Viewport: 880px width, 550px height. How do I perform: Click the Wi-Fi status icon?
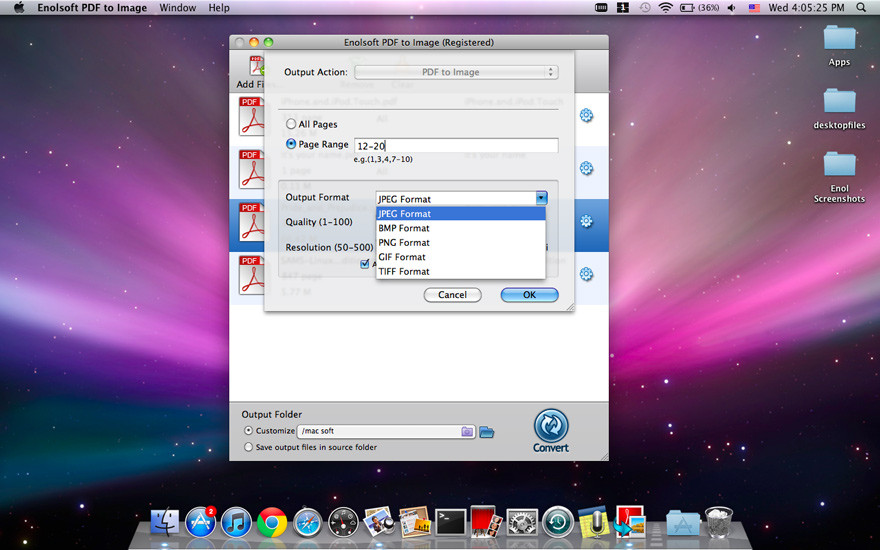666,7
